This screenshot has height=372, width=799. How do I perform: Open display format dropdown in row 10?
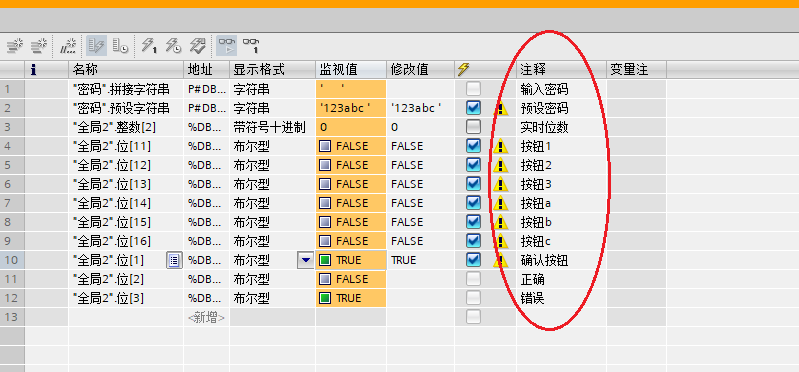(x=306, y=260)
